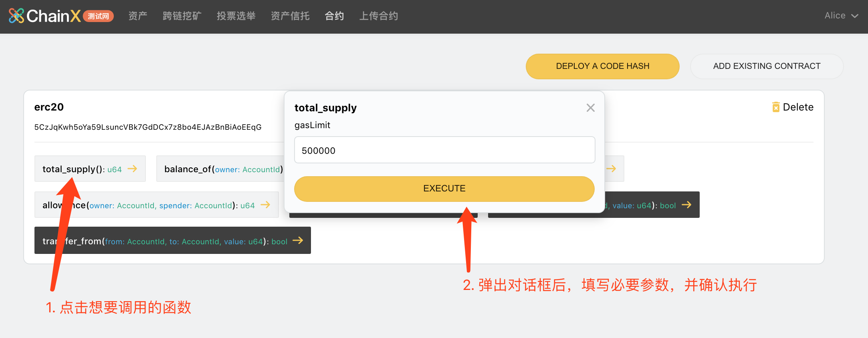Screen dimensions: 868x338
Task: Click arrow icon on total_supply()
Action: click(132, 169)
